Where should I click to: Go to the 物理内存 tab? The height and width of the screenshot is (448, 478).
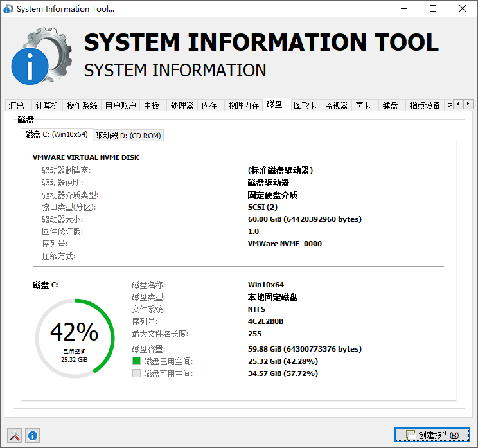click(243, 105)
